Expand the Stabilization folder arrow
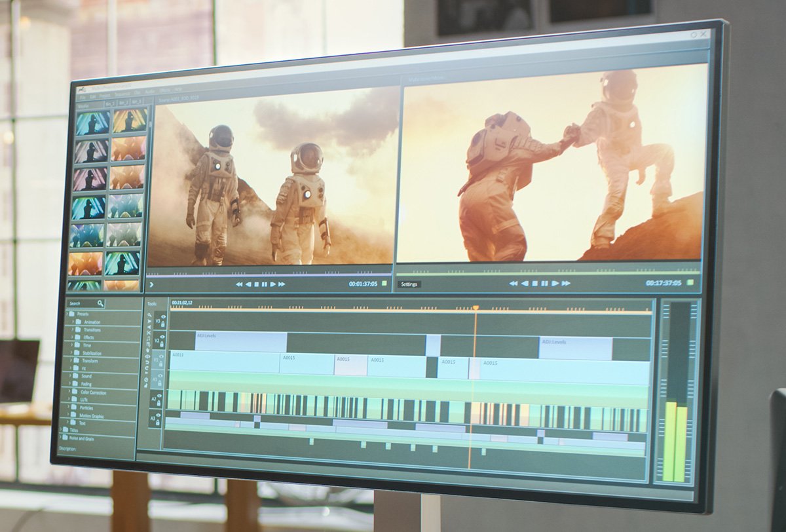This screenshot has height=532, width=786. click(72, 353)
